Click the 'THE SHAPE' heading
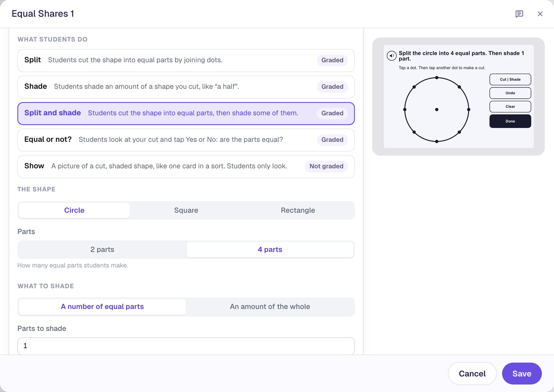 click(x=36, y=189)
